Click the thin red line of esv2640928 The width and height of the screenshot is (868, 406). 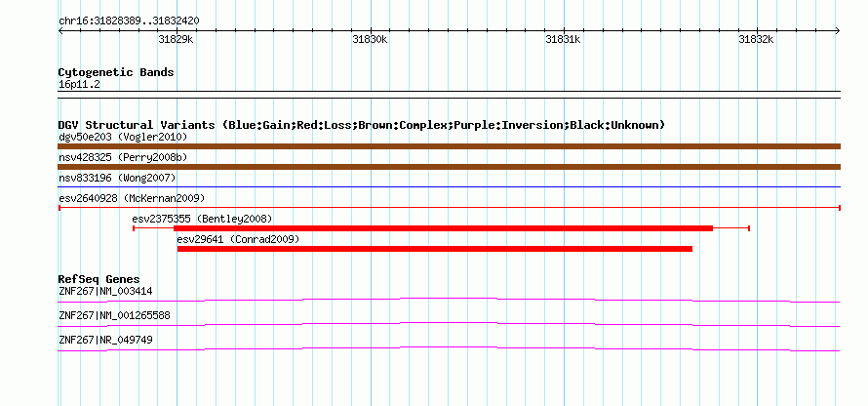449,208
